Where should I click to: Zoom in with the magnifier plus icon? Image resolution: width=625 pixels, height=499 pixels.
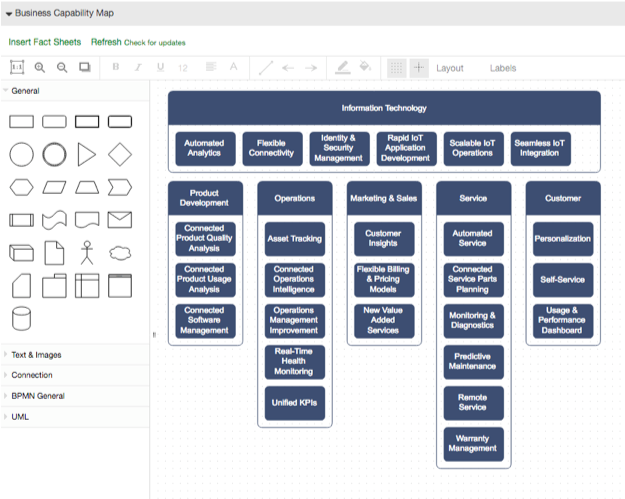click(39, 67)
